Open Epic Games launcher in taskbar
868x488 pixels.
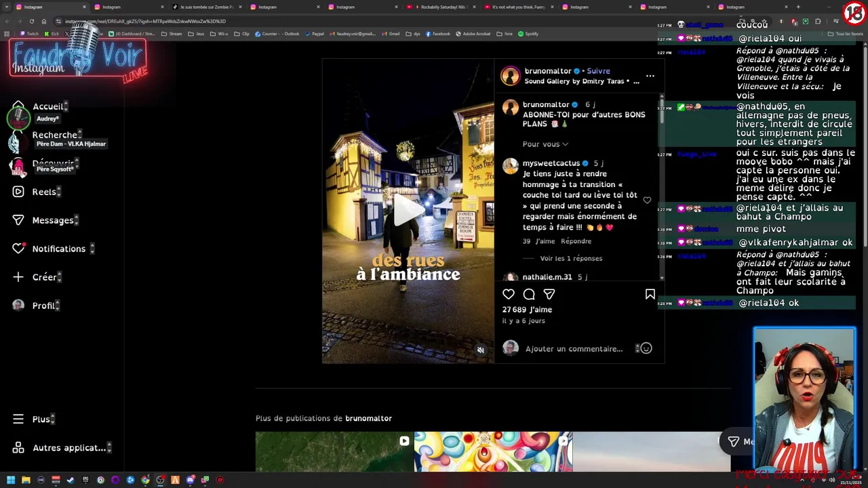(x=85, y=480)
